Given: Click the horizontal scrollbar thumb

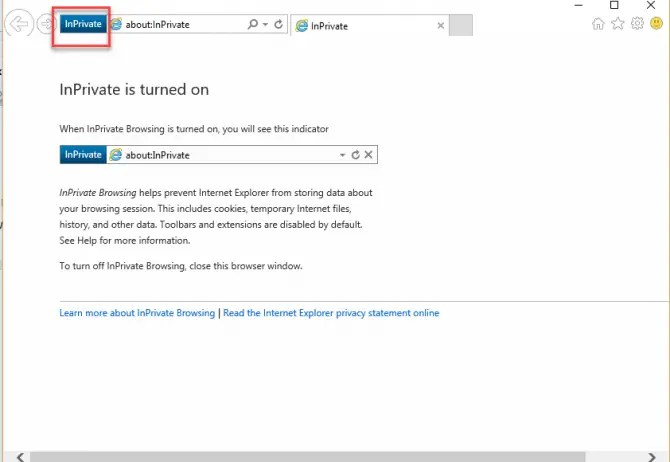Looking at the screenshot, I should tap(307, 457).
